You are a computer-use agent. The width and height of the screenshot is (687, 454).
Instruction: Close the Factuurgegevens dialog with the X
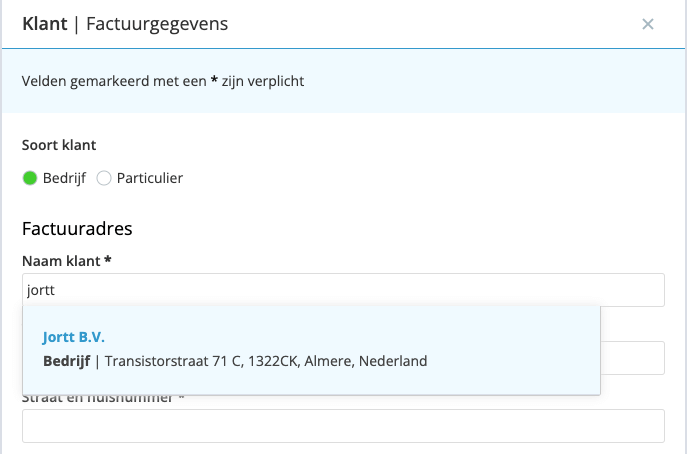[648, 24]
